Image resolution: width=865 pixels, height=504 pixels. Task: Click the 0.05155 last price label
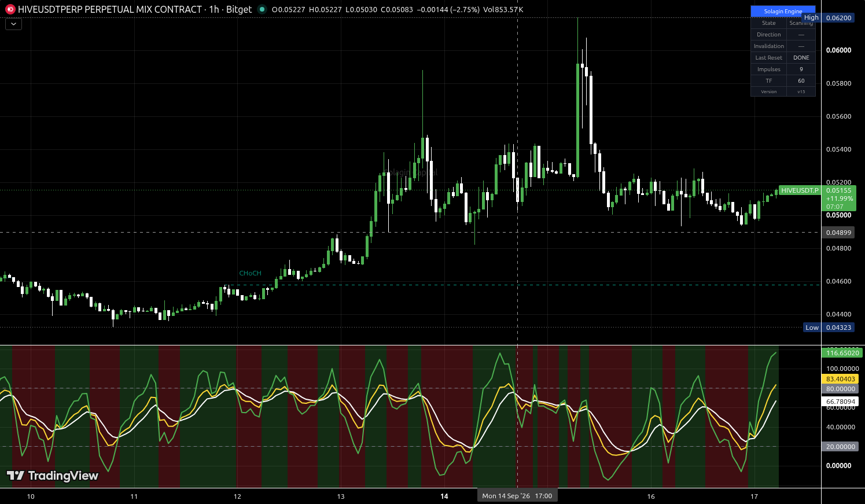(838, 190)
